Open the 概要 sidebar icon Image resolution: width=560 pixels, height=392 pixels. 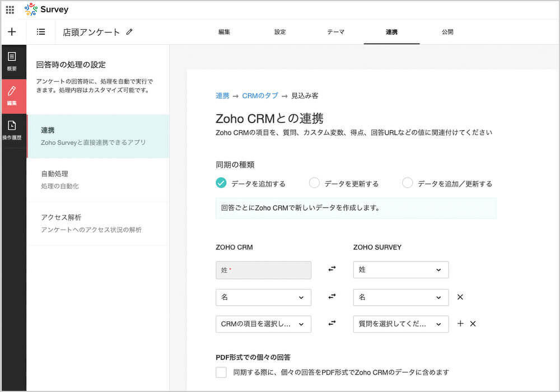click(12, 61)
